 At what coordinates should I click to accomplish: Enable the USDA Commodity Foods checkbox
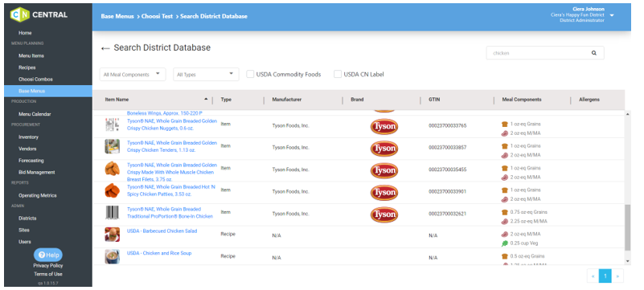point(250,74)
